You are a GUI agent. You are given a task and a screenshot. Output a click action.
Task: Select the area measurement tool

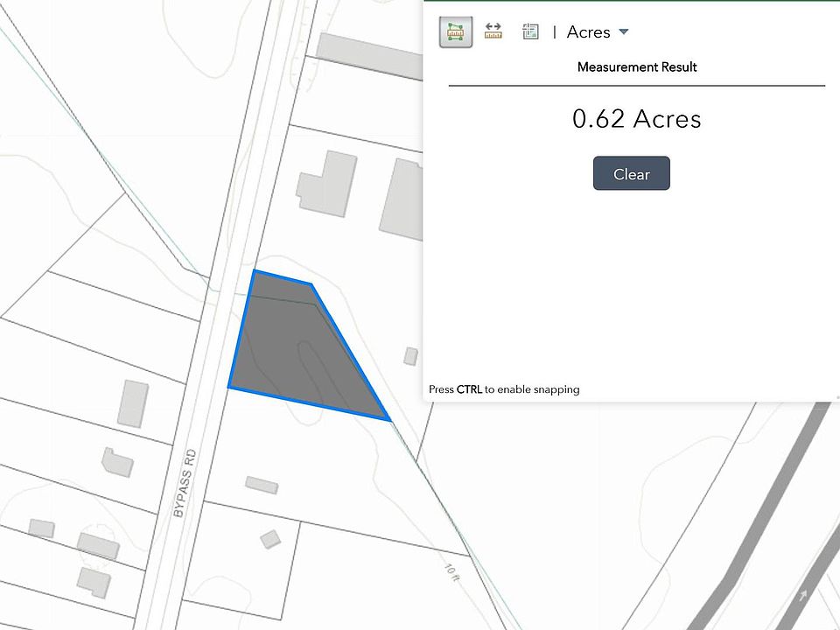coord(455,32)
